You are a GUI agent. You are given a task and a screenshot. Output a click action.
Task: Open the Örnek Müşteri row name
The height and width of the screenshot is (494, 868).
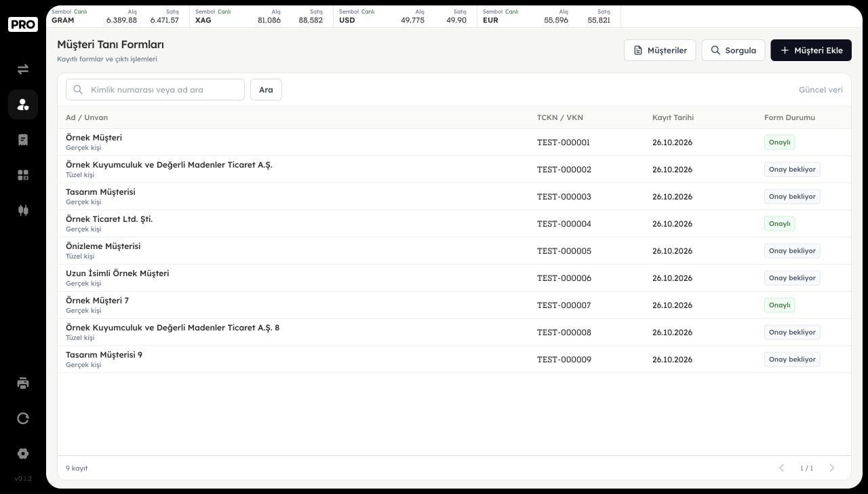tap(94, 138)
